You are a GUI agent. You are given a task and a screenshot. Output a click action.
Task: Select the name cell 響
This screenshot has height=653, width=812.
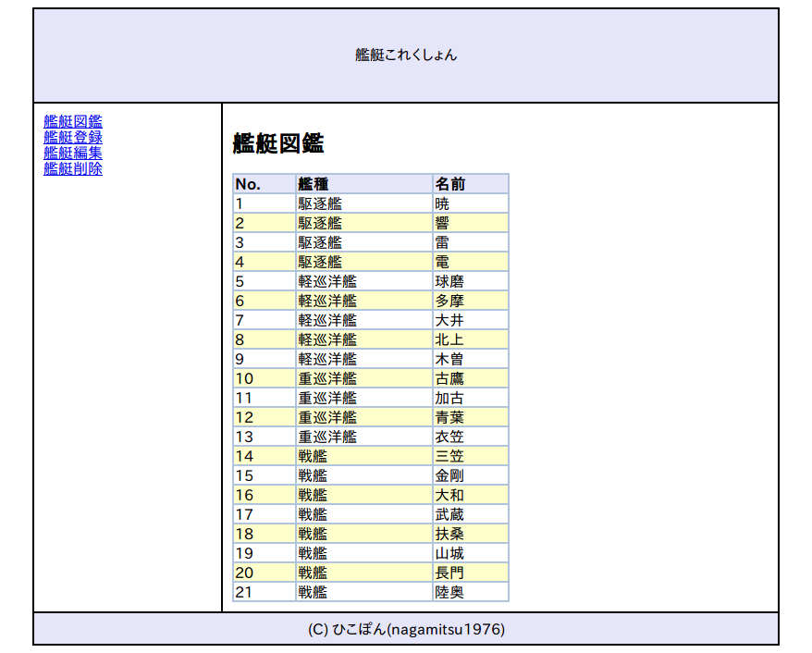click(470, 223)
